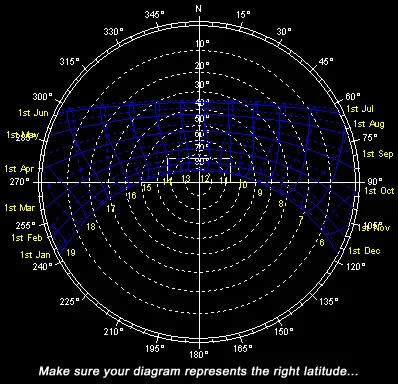This screenshot has height=384, width=398.
Task: Click the 180° south azimuth label
Action: click(x=199, y=354)
